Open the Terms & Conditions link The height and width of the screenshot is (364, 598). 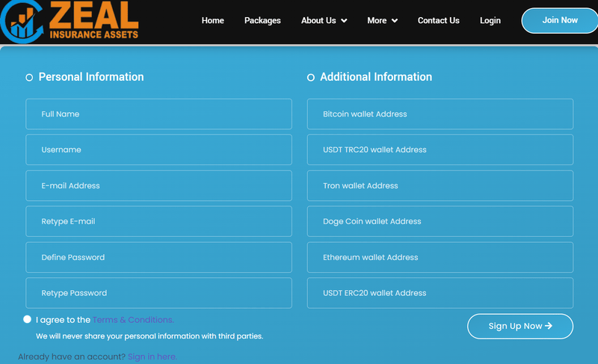[x=133, y=320]
